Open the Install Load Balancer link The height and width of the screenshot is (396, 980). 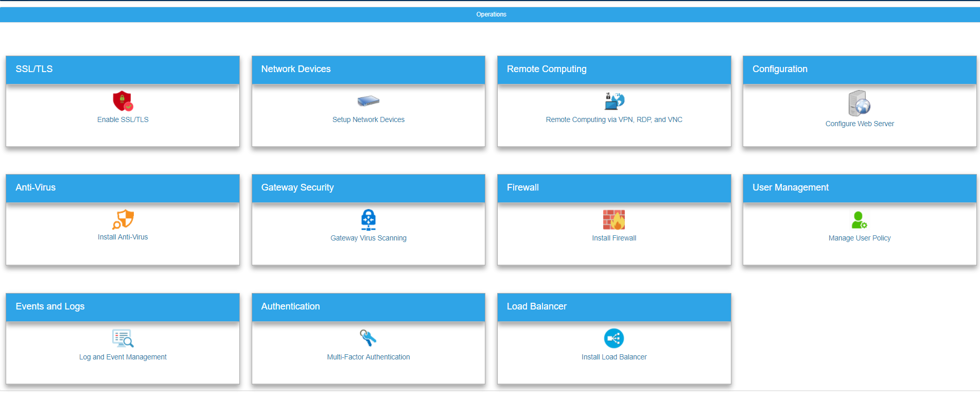pos(614,357)
